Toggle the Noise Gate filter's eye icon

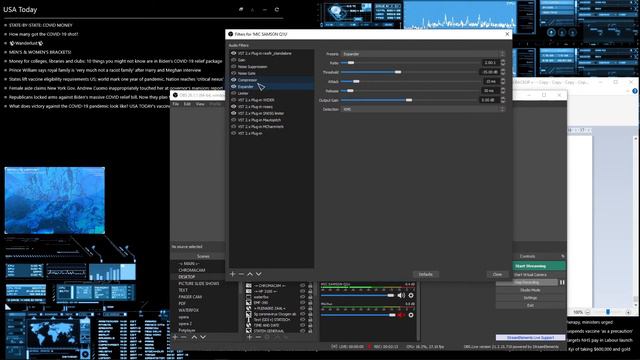tap(233, 73)
